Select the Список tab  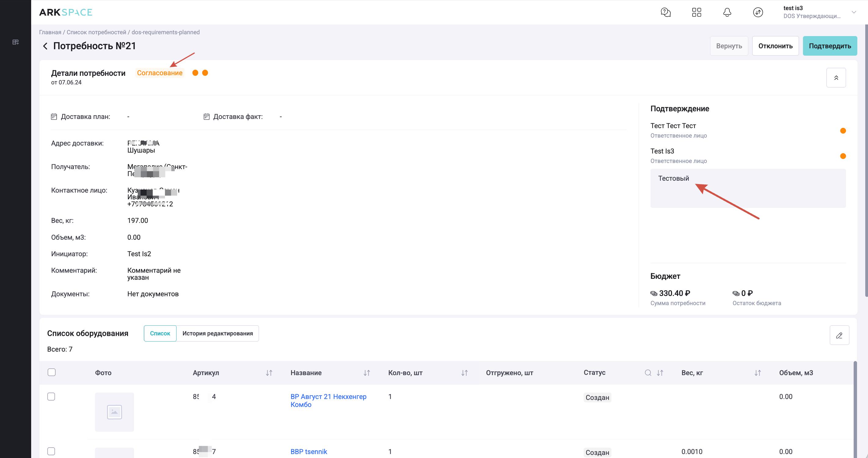coord(160,334)
